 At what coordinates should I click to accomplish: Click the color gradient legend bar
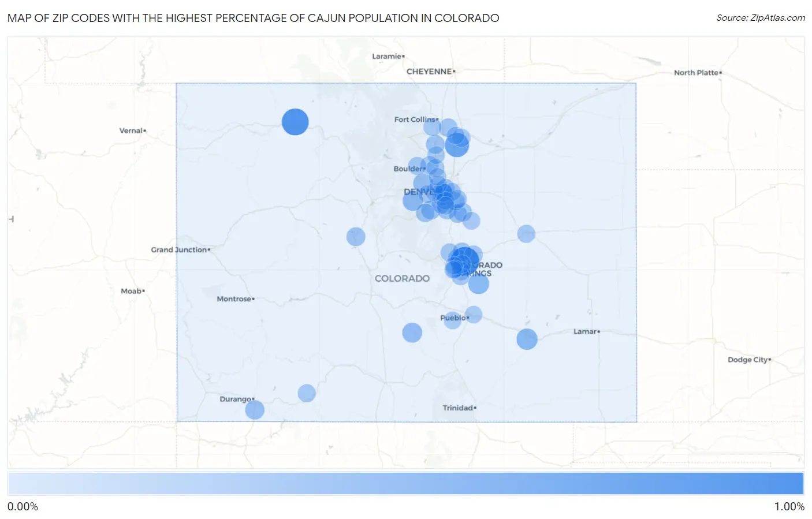(406, 484)
